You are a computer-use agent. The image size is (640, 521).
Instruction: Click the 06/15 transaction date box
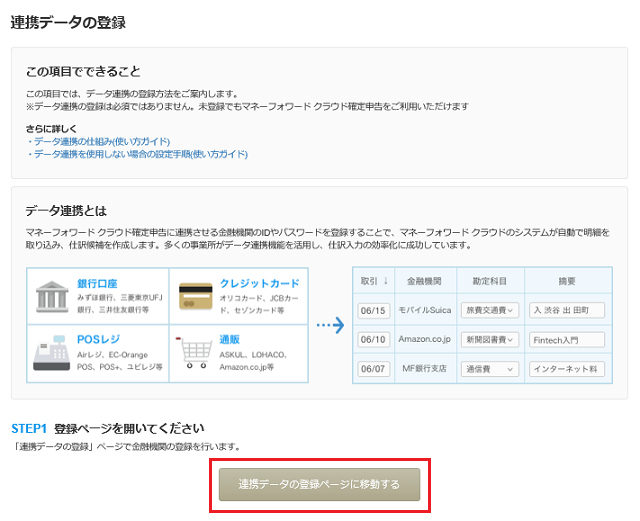point(373,310)
